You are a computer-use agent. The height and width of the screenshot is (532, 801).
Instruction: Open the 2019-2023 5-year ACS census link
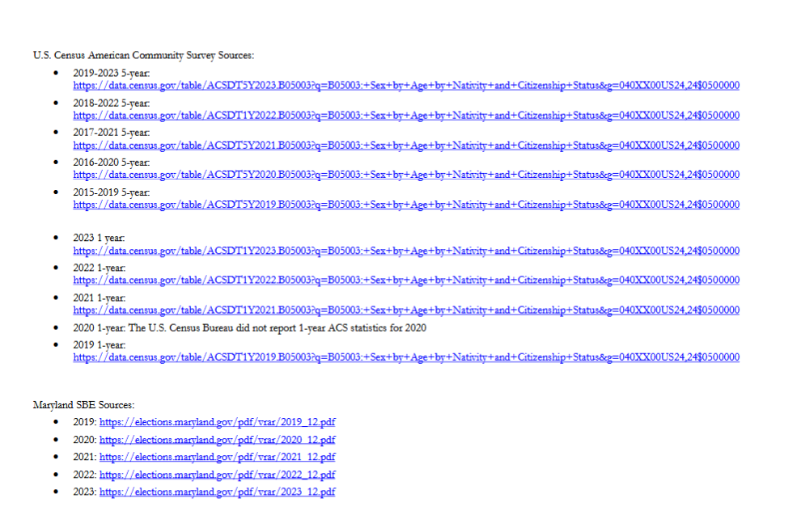click(x=406, y=86)
